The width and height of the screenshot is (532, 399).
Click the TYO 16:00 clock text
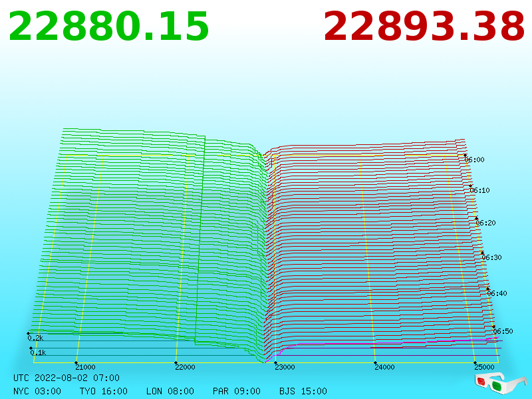[104, 391]
